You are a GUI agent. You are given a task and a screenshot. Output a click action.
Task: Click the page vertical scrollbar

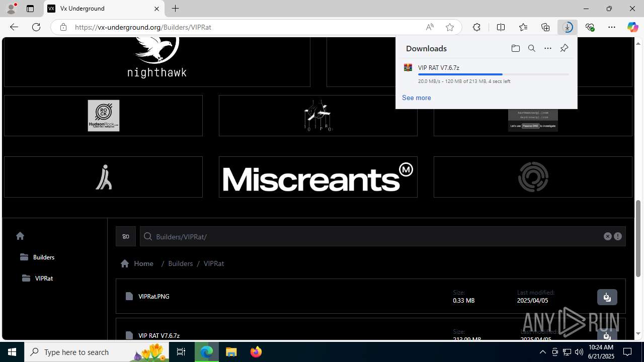[638, 239]
